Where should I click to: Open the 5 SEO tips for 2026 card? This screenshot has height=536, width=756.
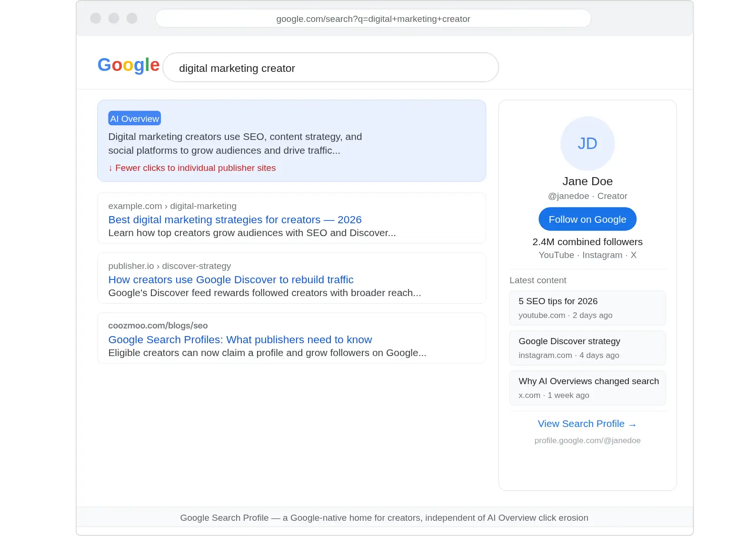coord(587,308)
